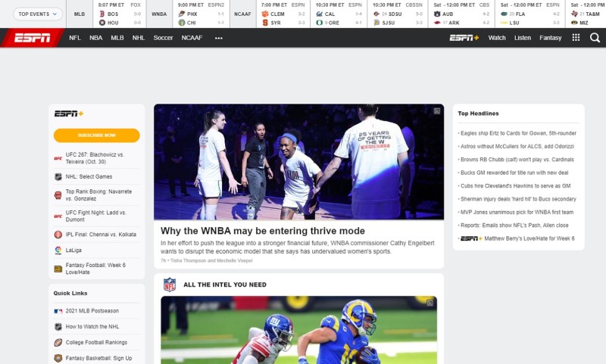Expand the more sports ellipsis menu
The height and width of the screenshot is (364, 606).
coord(218,38)
